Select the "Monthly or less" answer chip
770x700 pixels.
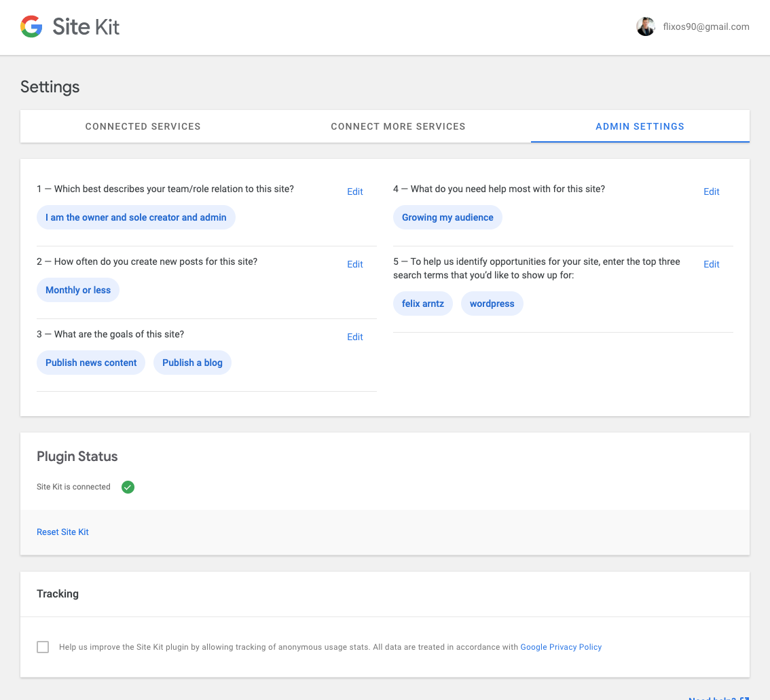(77, 289)
